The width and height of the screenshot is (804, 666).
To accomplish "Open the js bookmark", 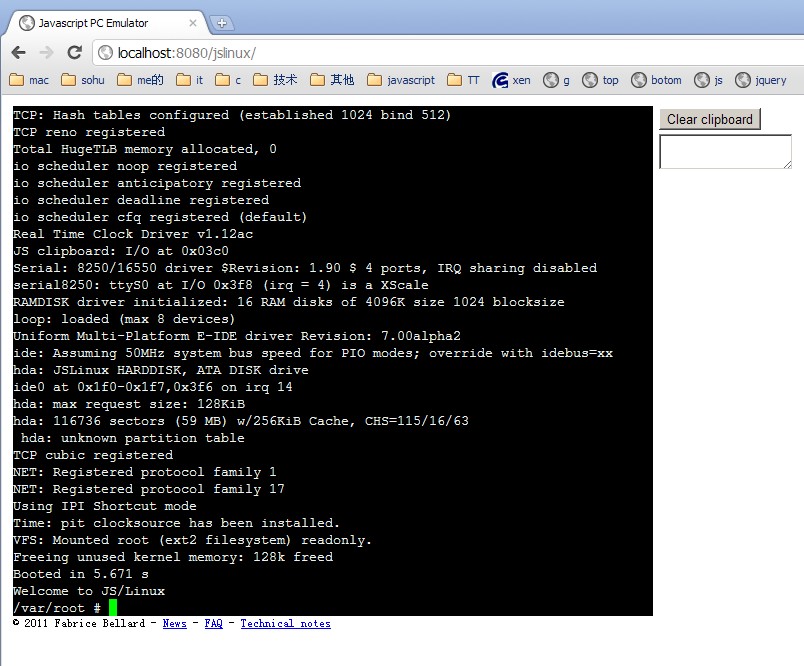I will click(x=708, y=80).
